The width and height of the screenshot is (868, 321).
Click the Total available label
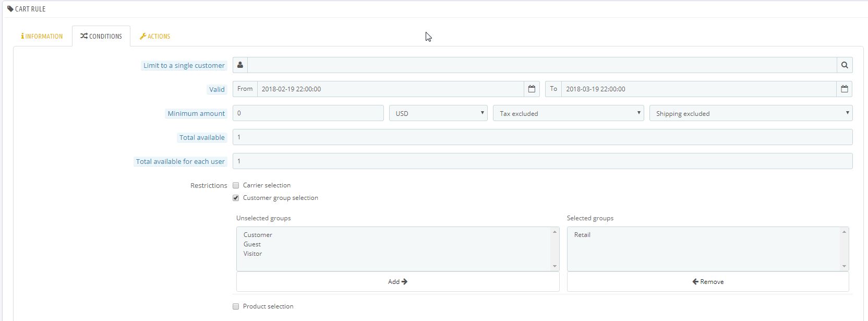[x=202, y=137]
